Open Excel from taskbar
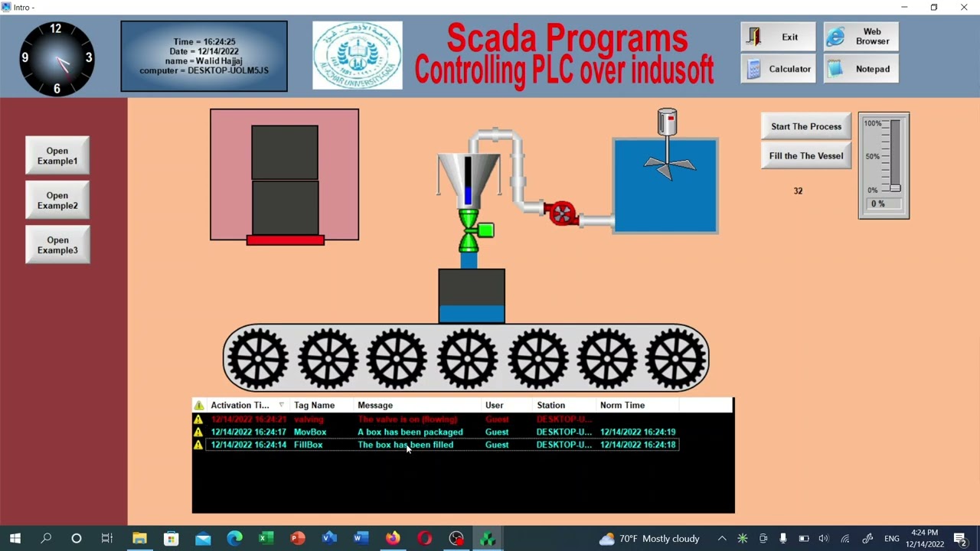 coord(266,539)
